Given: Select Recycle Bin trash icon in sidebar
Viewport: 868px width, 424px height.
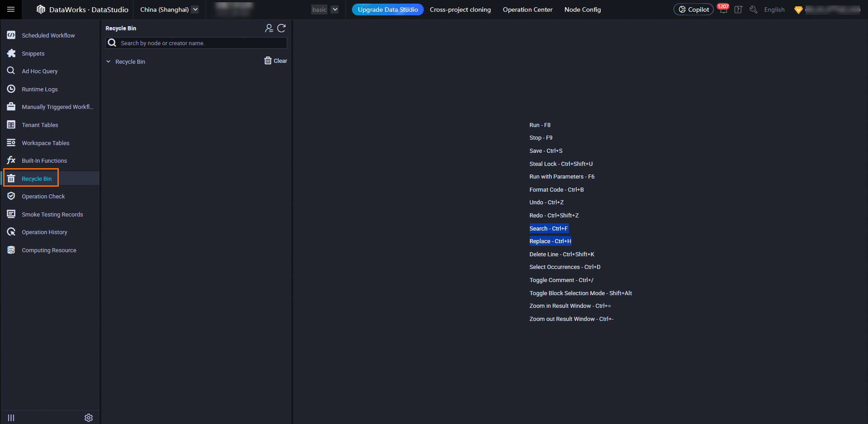Looking at the screenshot, I should 11,179.
